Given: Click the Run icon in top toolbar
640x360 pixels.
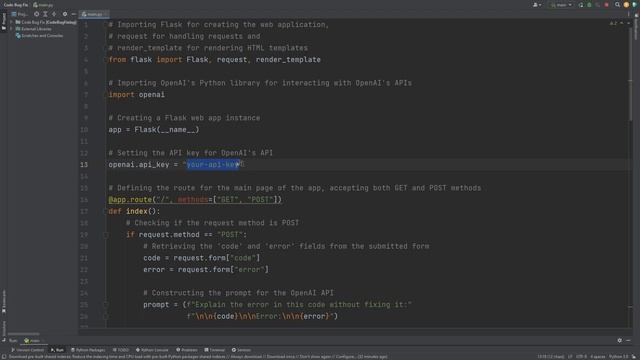Looking at the screenshot, I should 581,5.
